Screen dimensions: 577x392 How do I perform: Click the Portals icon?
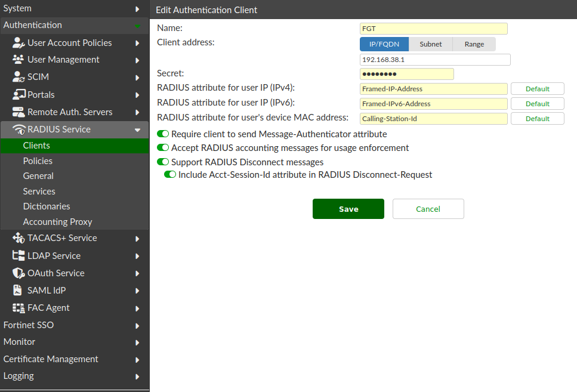18,94
